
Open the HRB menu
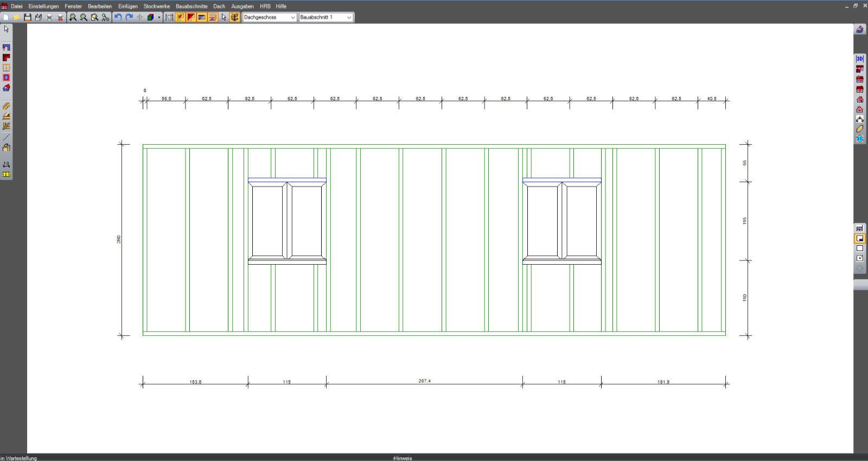pyautogui.click(x=265, y=7)
